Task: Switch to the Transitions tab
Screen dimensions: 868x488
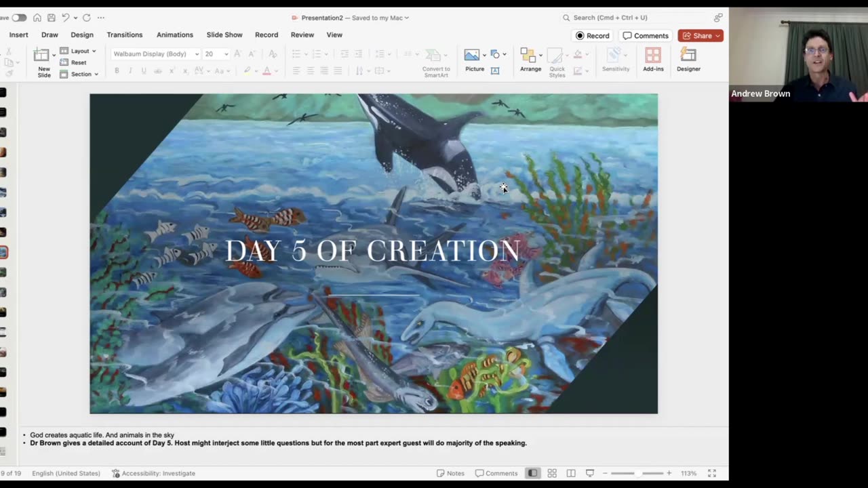Action: (x=125, y=35)
